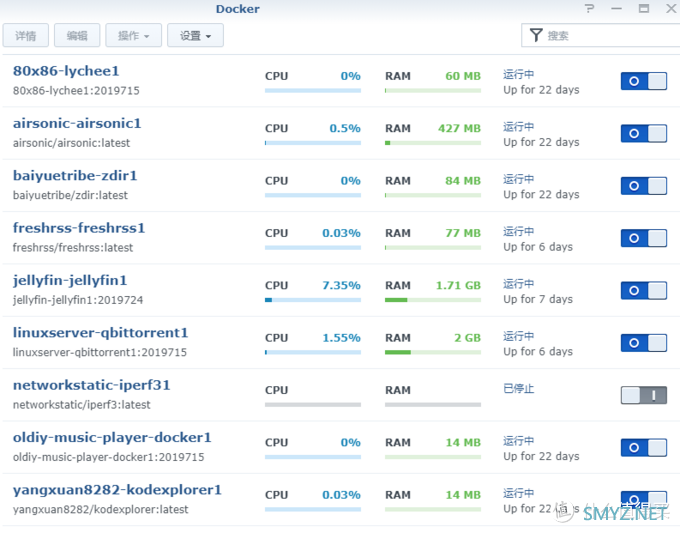Toggle off baiyuetribe-zdir1 container switch
Screen dimensions: 680x533
point(644,186)
